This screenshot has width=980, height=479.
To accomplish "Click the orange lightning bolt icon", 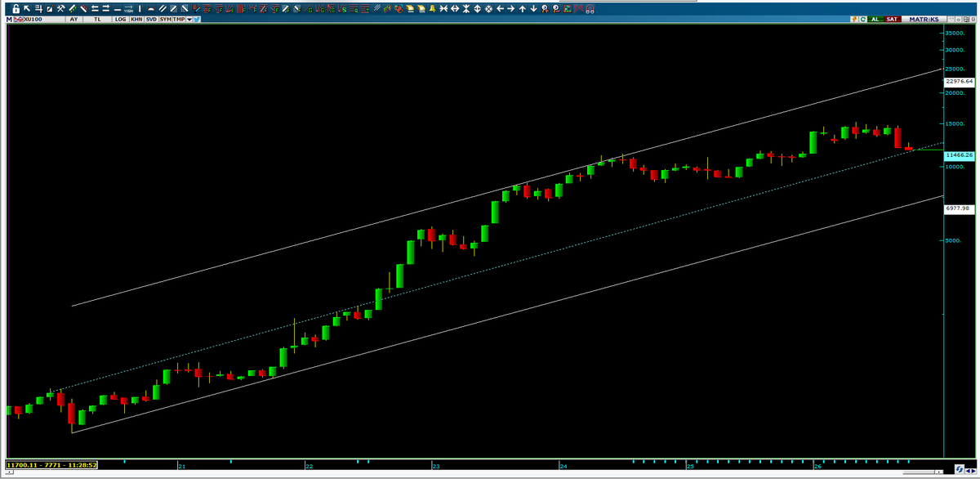I will coord(854,19).
